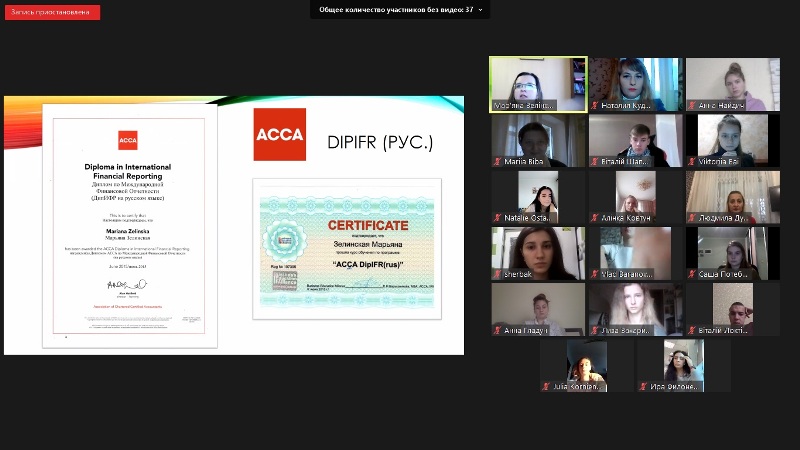
Task: Click muted mic icon for Ира Филоне..
Action: click(643, 387)
